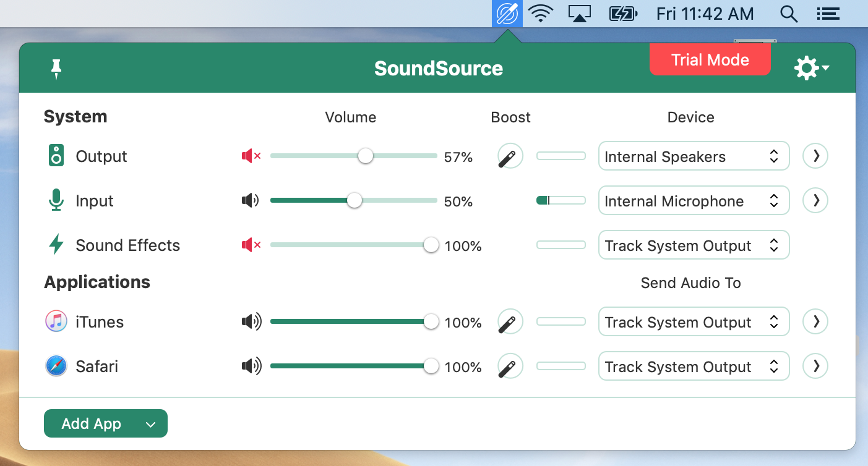Open the Internal Microphone device dropdown

[694, 201]
